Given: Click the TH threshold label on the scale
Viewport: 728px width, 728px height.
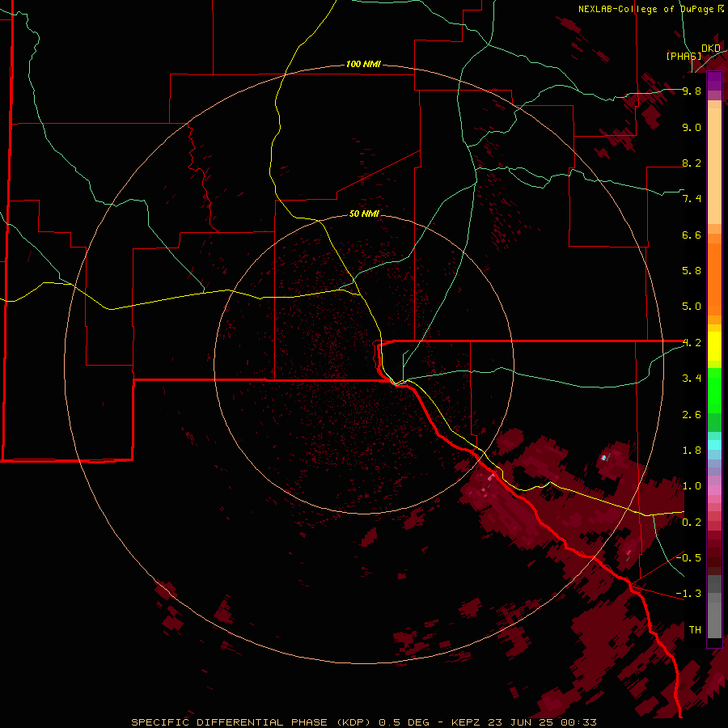Looking at the screenshot, I should (x=695, y=630).
